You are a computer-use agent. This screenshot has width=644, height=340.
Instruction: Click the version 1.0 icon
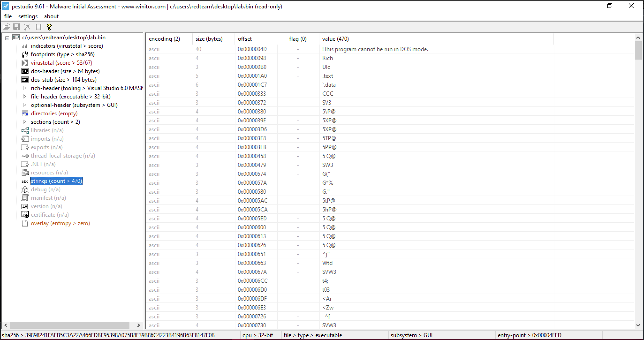24,207
